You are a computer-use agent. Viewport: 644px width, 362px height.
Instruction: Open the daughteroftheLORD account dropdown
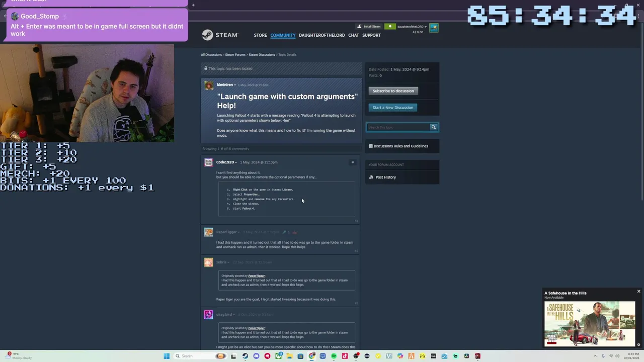(412, 27)
